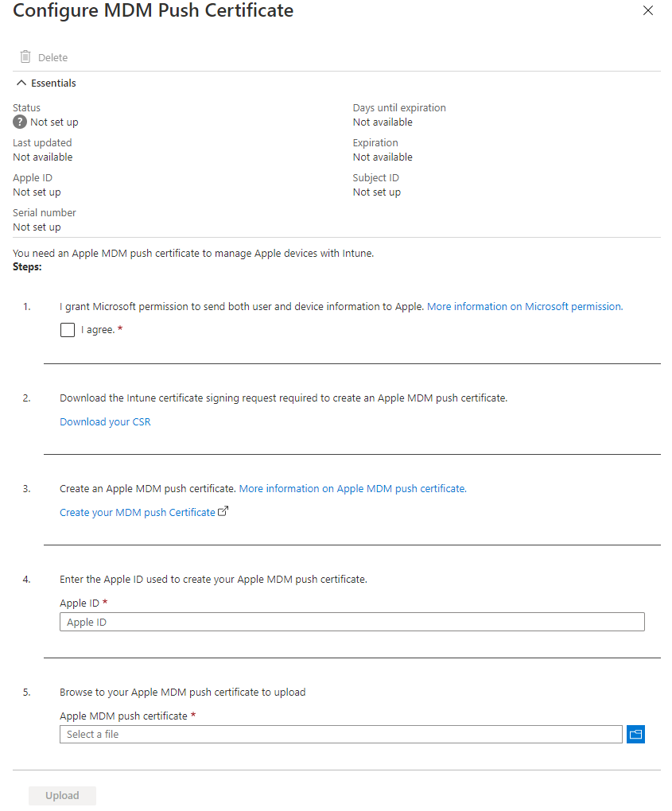Click 'Not available' under Days until expiration
This screenshot has height=811, width=672.
click(383, 122)
